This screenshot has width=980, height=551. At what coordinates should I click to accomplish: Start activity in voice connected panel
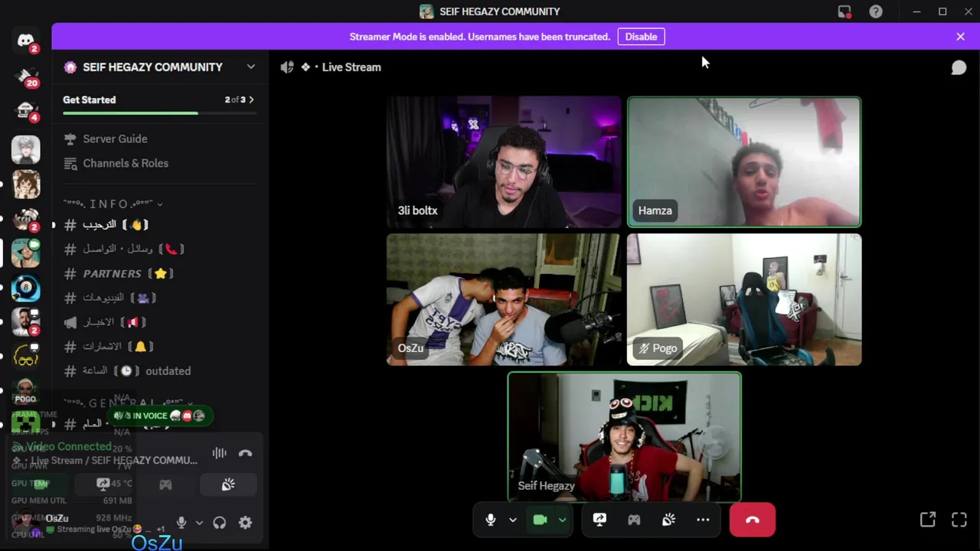click(165, 484)
